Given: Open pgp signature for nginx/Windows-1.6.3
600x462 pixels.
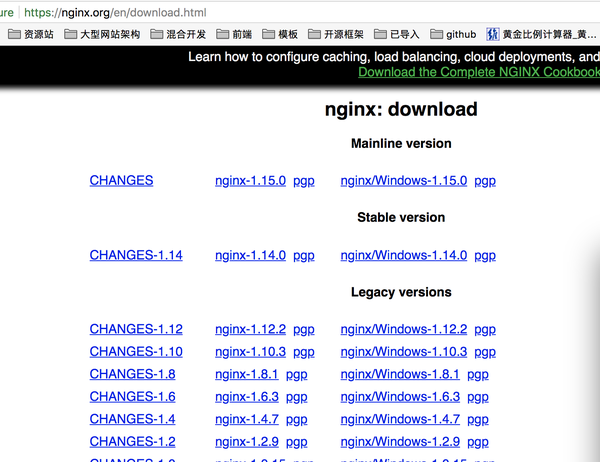Looking at the screenshot, I should pos(478,397).
